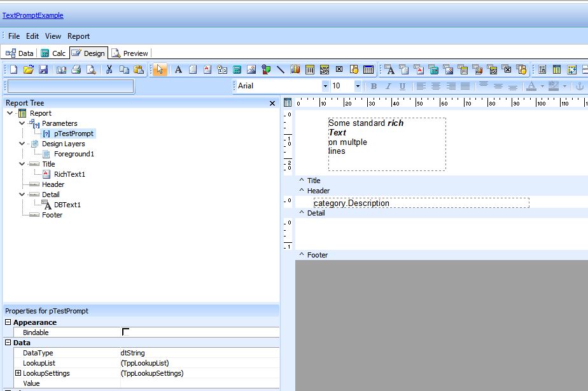The height and width of the screenshot is (391, 588).
Task: Click the Print icon in toolbar
Action: tap(76, 70)
